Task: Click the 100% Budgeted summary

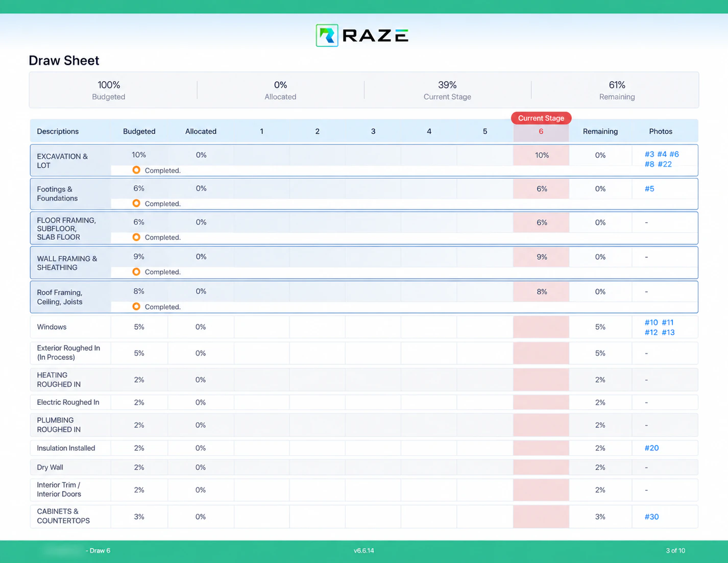Action: coord(109,90)
